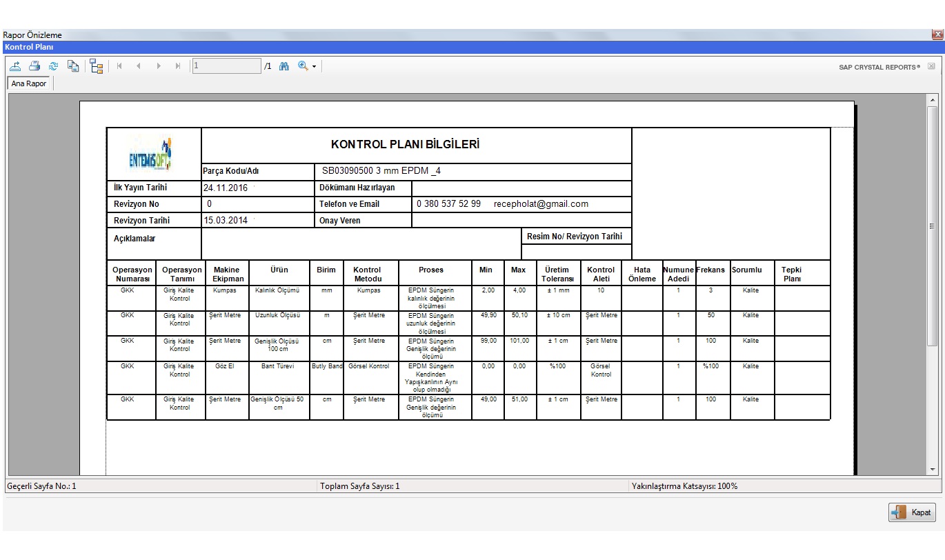Screen dimensions: 945x560
Task: Click the Makine Ekipman column header
Action: 227,274
